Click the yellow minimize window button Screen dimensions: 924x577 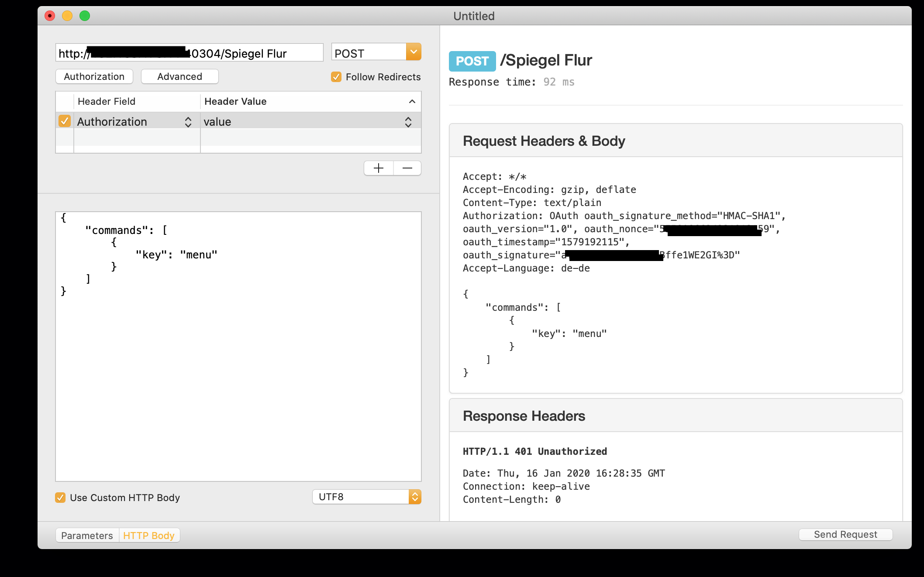pyautogui.click(x=67, y=16)
